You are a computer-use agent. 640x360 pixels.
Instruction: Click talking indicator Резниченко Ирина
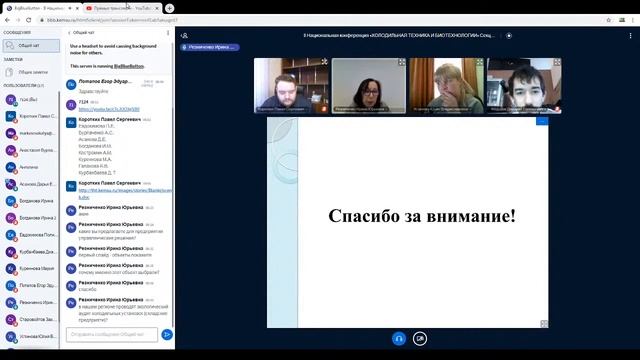click(x=210, y=47)
